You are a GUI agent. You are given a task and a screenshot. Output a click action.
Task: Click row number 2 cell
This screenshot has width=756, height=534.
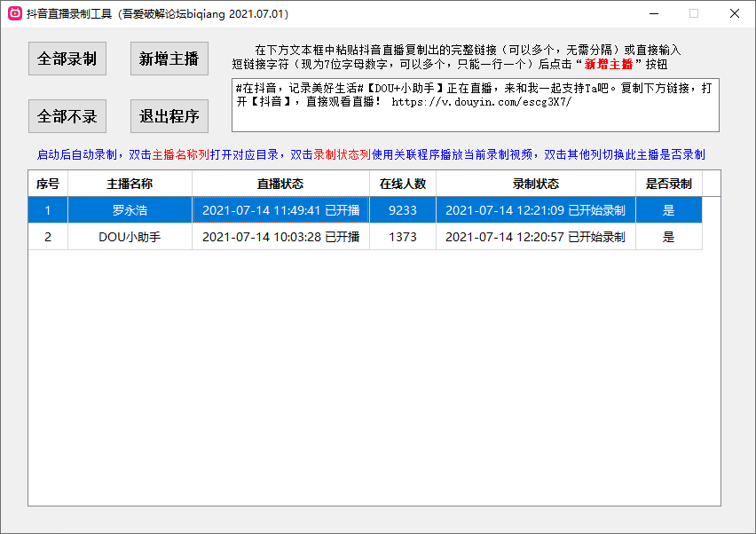point(48,237)
